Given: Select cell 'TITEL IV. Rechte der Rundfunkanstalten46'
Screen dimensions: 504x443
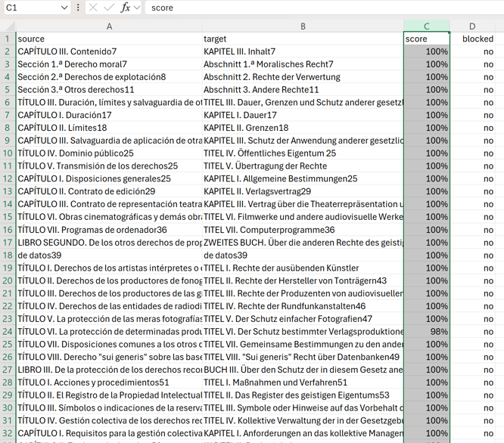Looking at the screenshot, I should [x=303, y=306].
